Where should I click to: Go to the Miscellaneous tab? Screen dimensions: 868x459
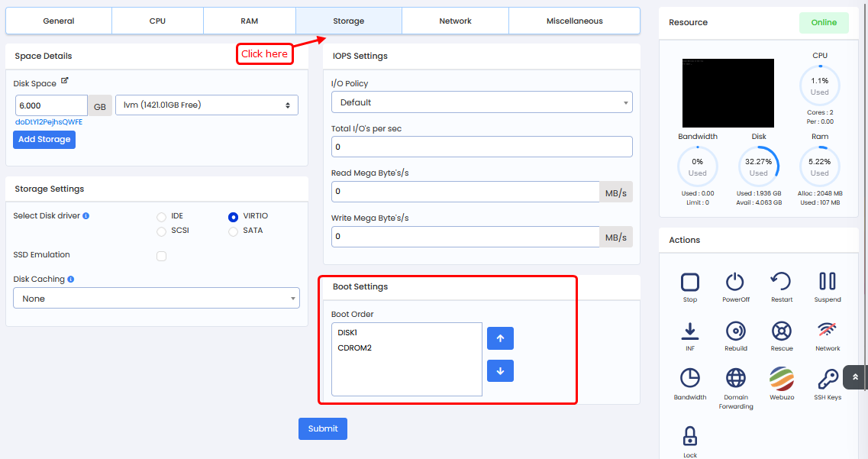574,21
